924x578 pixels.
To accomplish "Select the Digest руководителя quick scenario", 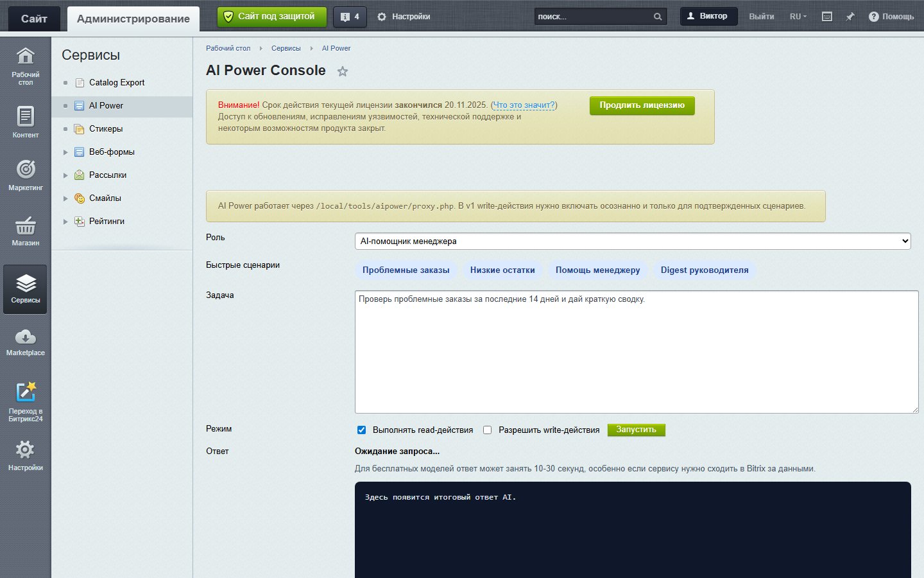I will [705, 270].
